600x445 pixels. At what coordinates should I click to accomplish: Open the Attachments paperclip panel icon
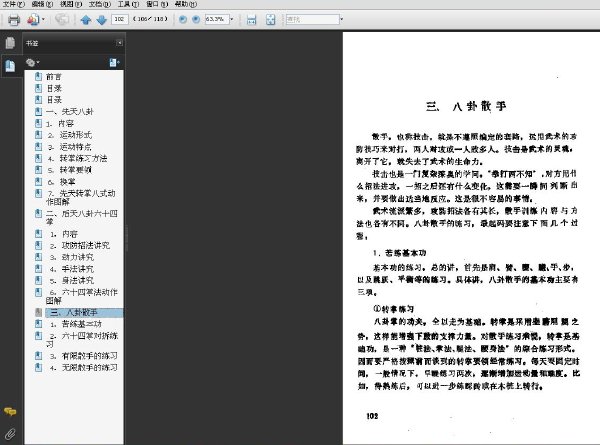click(10, 434)
